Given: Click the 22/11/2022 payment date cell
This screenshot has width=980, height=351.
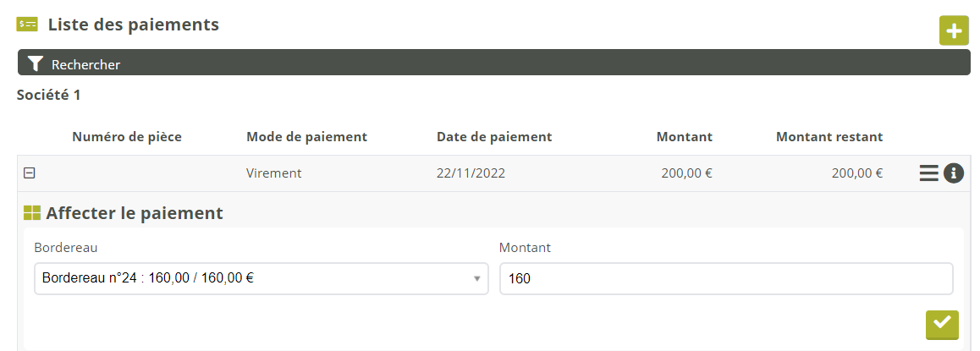Looking at the screenshot, I should (x=470, y=173).
